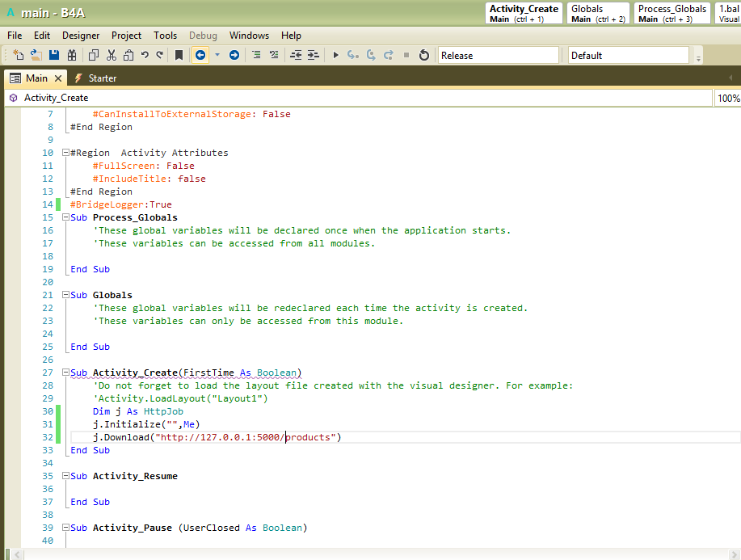Run the project with the play icon
741x560 pixels.
tap(336, 55)
